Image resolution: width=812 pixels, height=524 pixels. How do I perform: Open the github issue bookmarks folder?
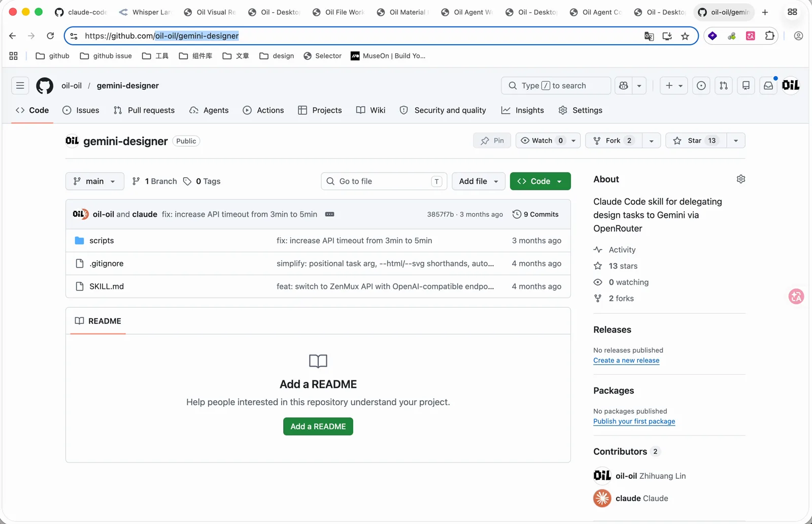click(x=106, y=56)
